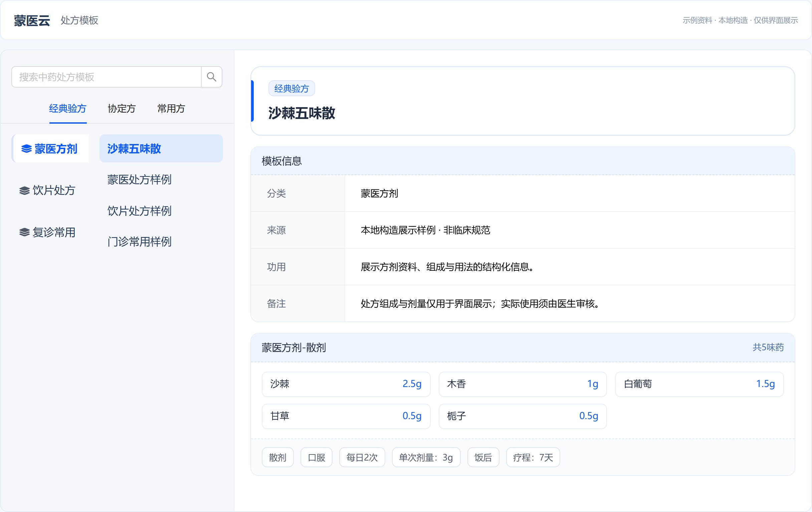Viewport: 812px width, 512px height.
Task: Click the 2.5g dose of 沙棘
Action: (412, 384)
